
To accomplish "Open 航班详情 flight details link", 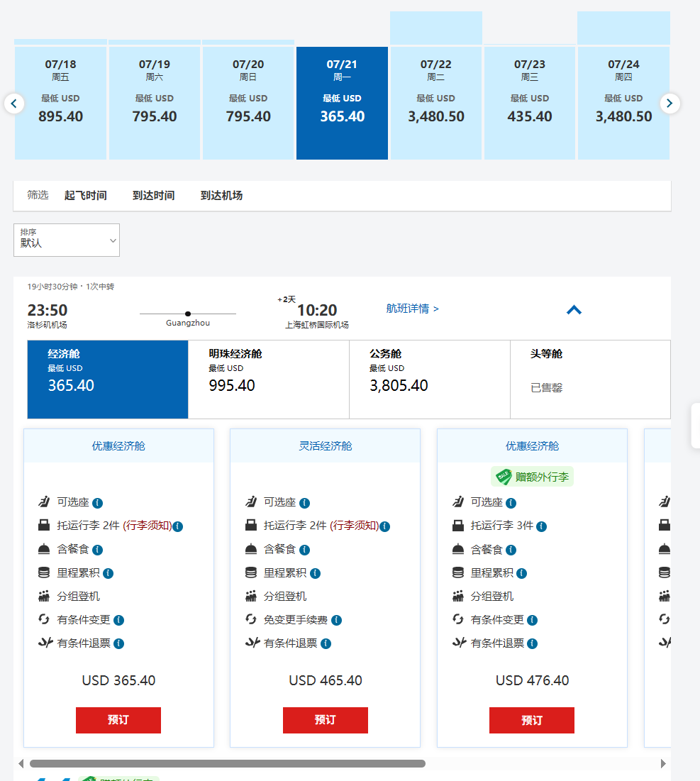I will click(412, 309).
